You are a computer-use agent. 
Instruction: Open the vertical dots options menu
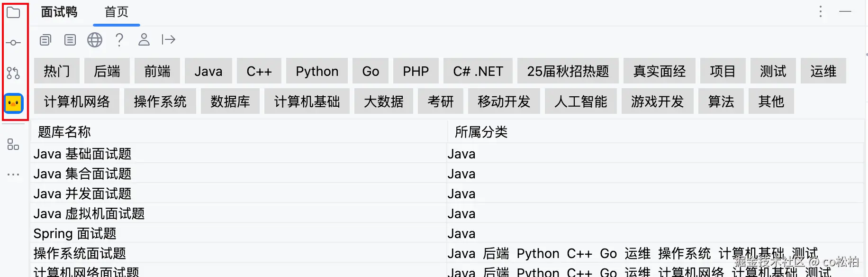tap(821, 12)
